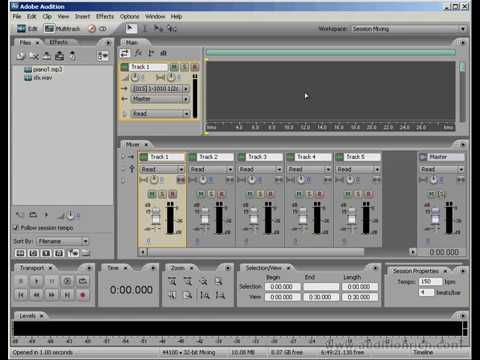Click Go to Beginning transport button
Image resolution: width=480 pixels, height=360 pixels.
point(21,295)
